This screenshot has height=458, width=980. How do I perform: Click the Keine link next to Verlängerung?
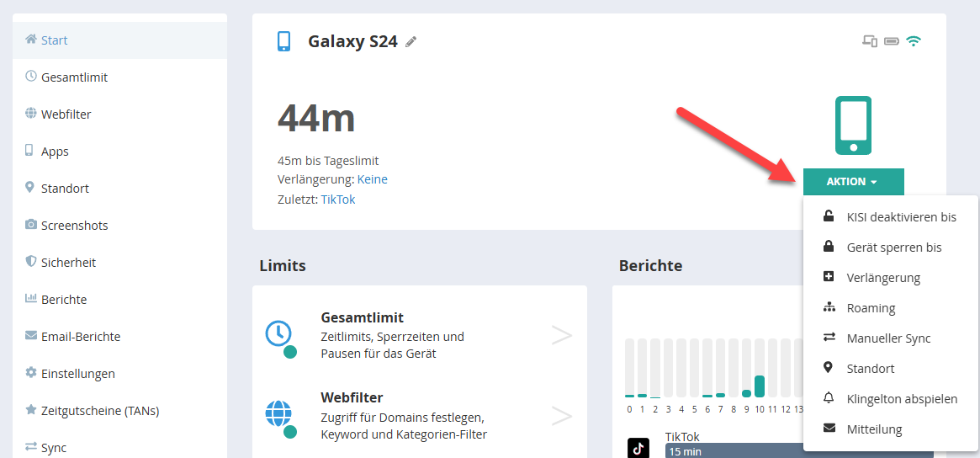tap(373, 179)
